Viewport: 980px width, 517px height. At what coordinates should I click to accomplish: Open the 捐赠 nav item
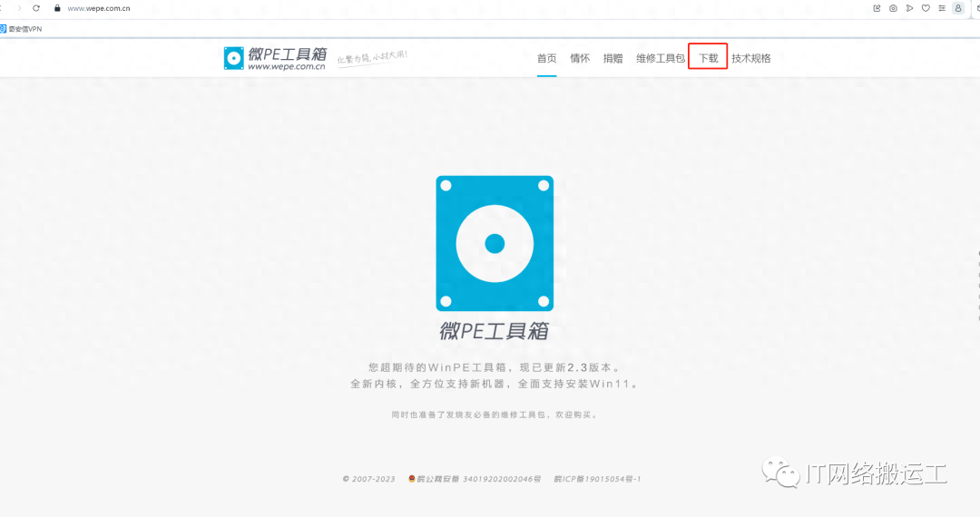(x=613, y=58)
